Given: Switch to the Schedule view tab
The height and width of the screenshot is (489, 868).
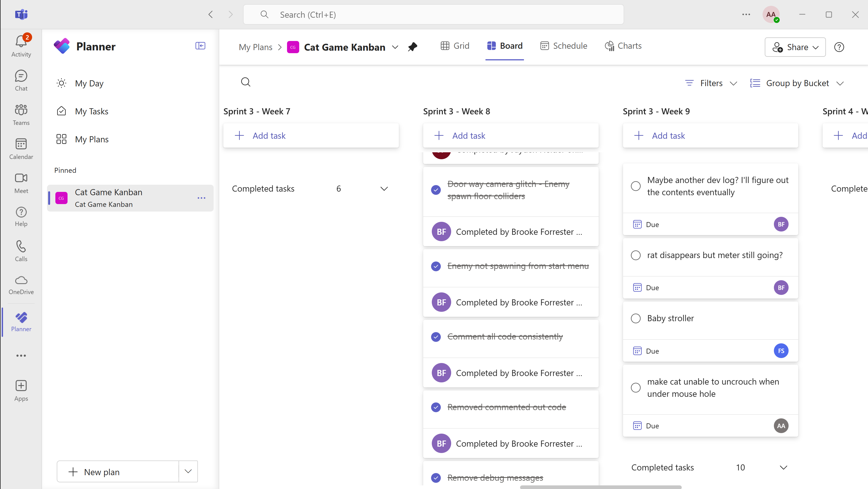Looking at the screenshot, I should tap(564, 46).
